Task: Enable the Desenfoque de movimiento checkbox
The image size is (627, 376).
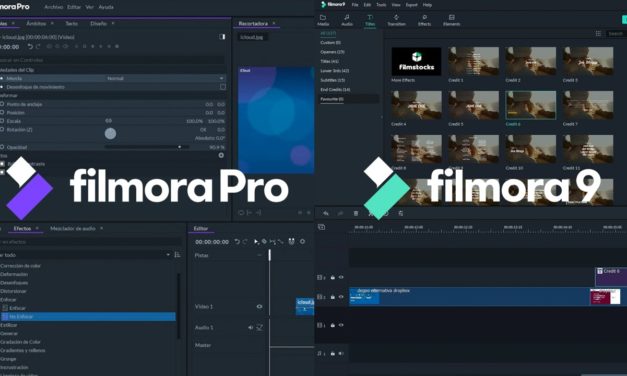Action: 223,87
